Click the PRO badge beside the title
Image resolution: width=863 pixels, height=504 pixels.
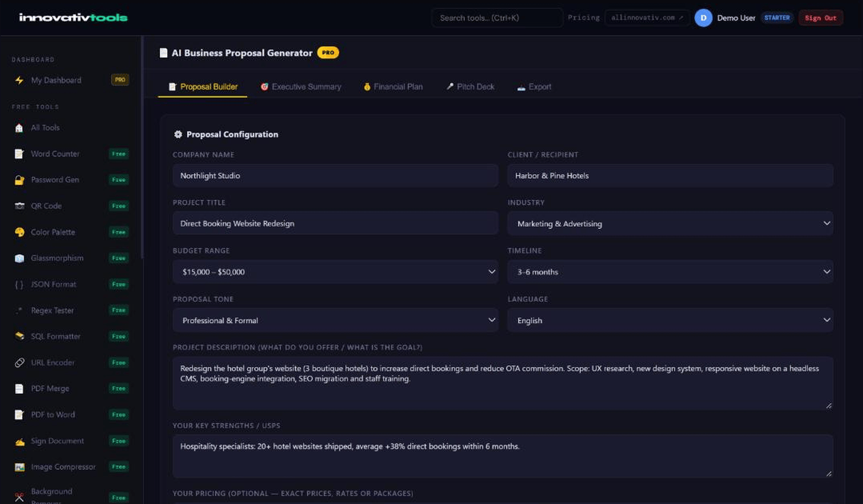(x=328, y=53)
